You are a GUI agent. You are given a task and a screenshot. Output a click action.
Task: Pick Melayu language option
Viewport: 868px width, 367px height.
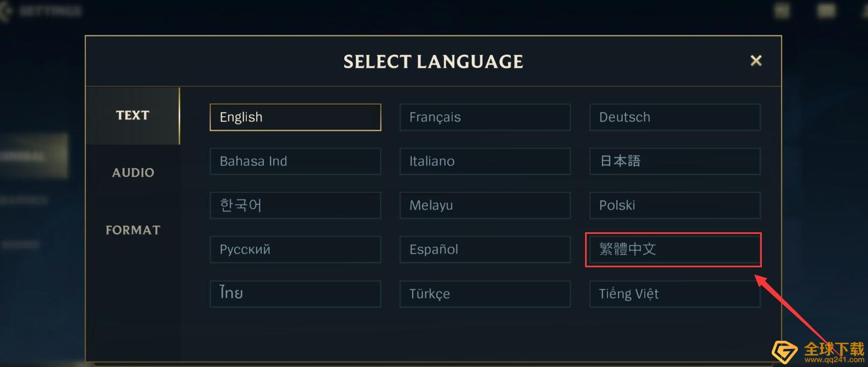[x=485, y=205]
